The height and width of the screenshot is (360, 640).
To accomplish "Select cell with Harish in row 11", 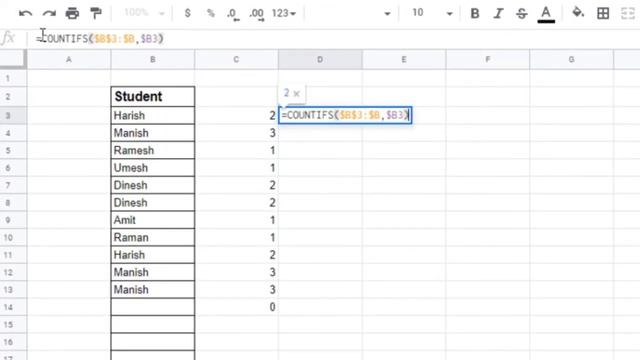I will coord(153,255).
